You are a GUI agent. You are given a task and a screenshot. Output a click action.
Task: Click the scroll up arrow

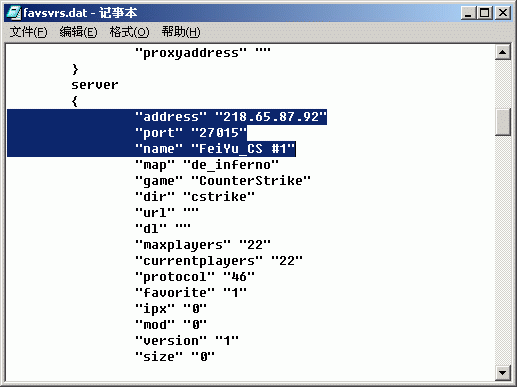[x=503, y=52]
